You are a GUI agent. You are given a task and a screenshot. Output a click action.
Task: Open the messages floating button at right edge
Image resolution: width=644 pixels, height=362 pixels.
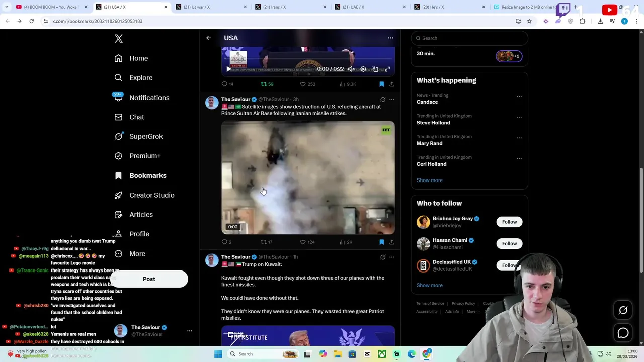(x=623, y=333)
